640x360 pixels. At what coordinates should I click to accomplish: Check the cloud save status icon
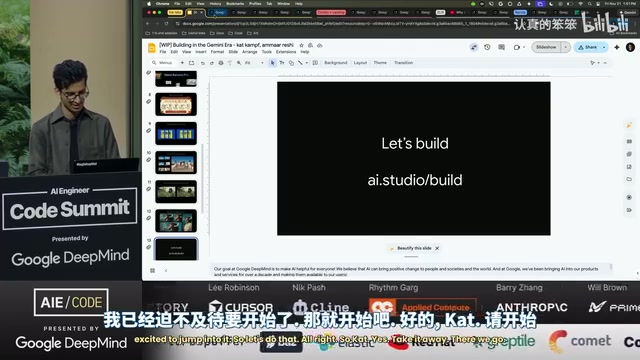(x=320, y=45)
